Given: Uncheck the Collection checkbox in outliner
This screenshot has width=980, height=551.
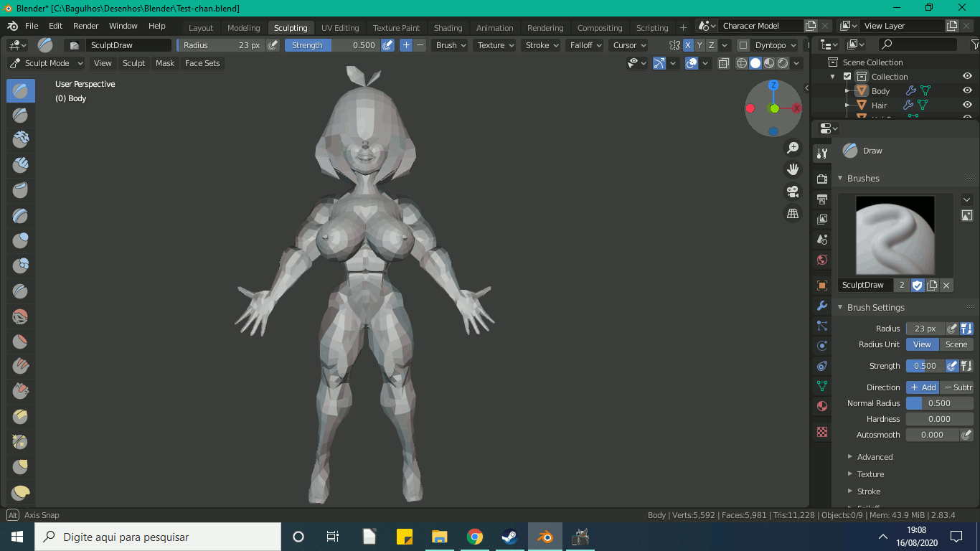Looking at the screenshot, I should [847, 77].
